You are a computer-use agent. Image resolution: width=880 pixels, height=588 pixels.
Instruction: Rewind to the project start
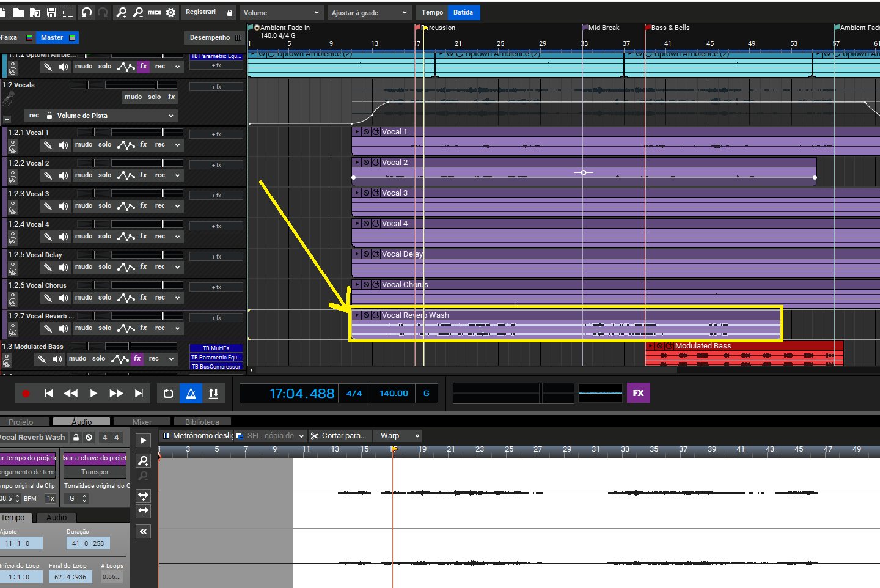pos(48,394)
